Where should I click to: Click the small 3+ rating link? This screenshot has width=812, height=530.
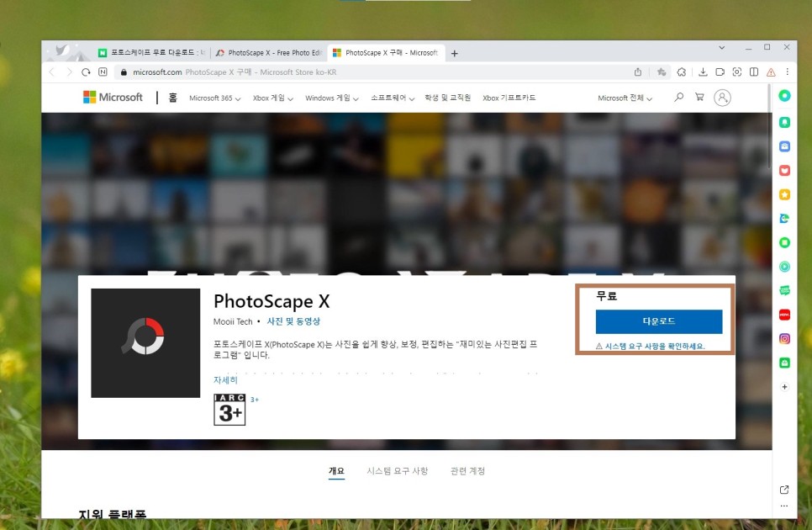[254, 400]
